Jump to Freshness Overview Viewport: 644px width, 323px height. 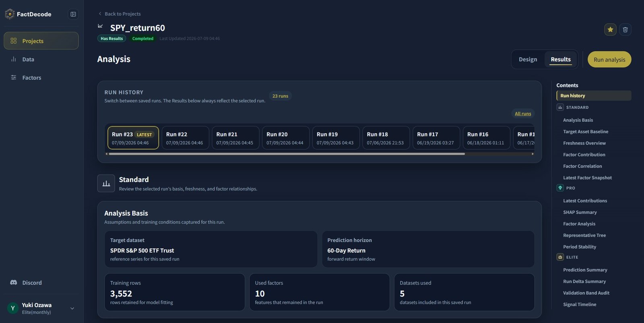(x=584, y=143)
